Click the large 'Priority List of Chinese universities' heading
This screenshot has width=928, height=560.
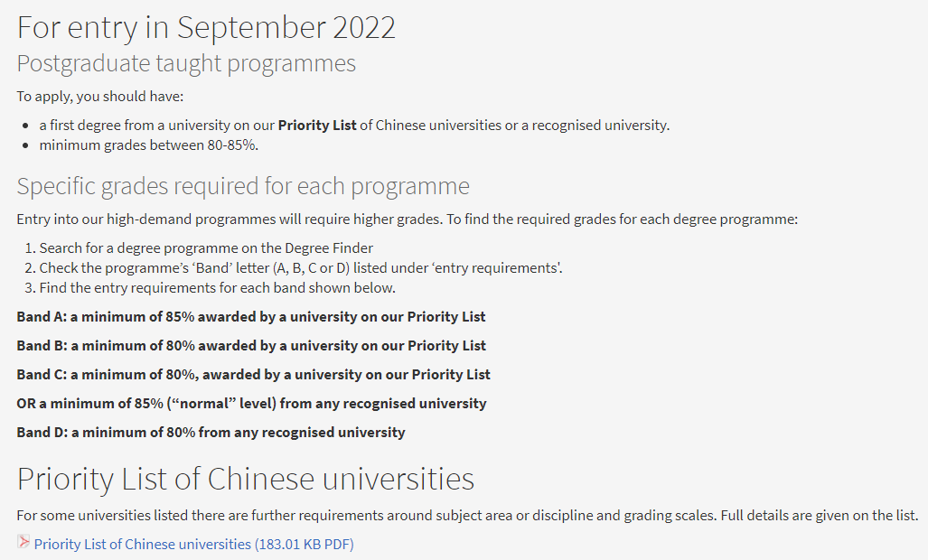point(246,479)
